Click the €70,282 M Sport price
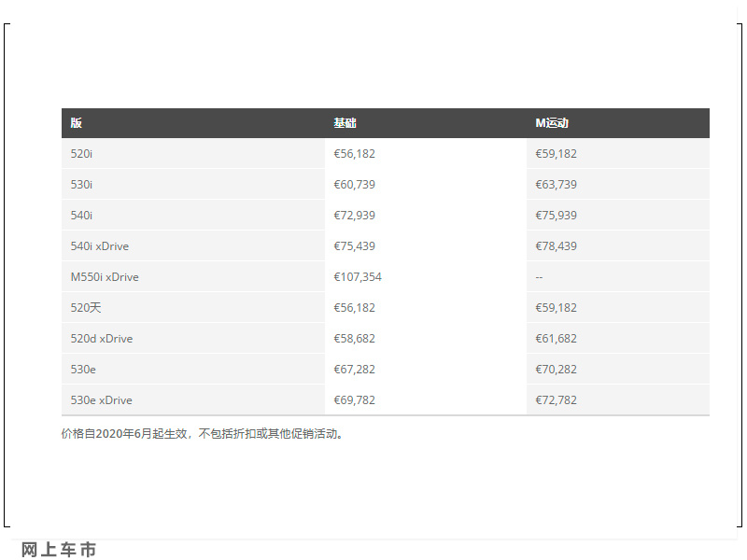The image size is (747, 560). click(556, 370)
